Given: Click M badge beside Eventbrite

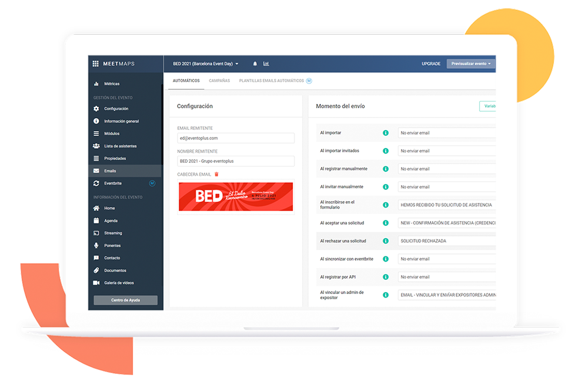Looking at the screenshot, I should 152,183.
